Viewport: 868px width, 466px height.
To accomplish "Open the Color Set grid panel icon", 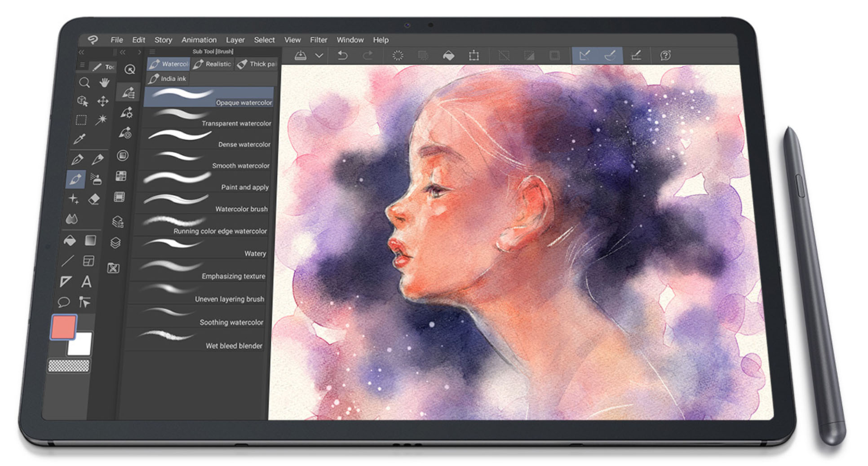I will (121, 176).
